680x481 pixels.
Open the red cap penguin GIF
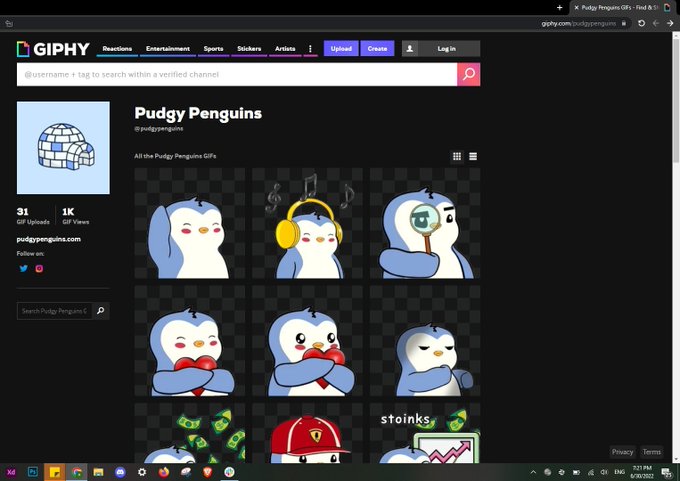[307, 433]
